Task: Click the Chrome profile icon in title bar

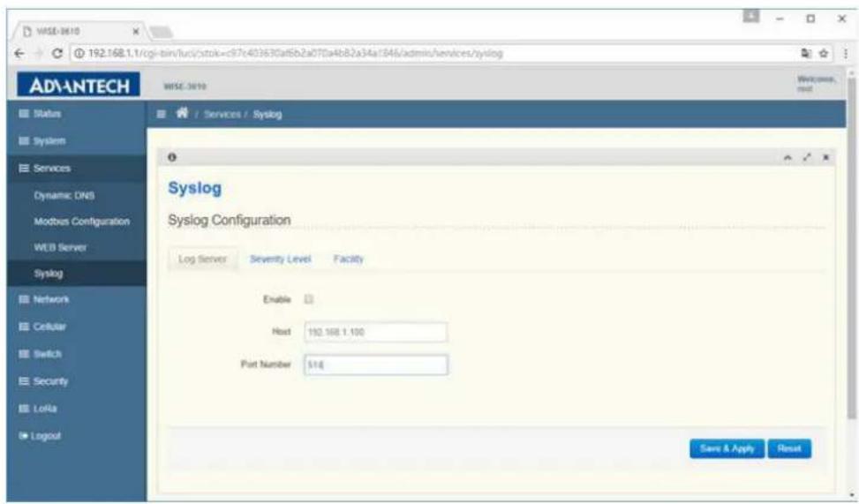Action: point(750,17)
